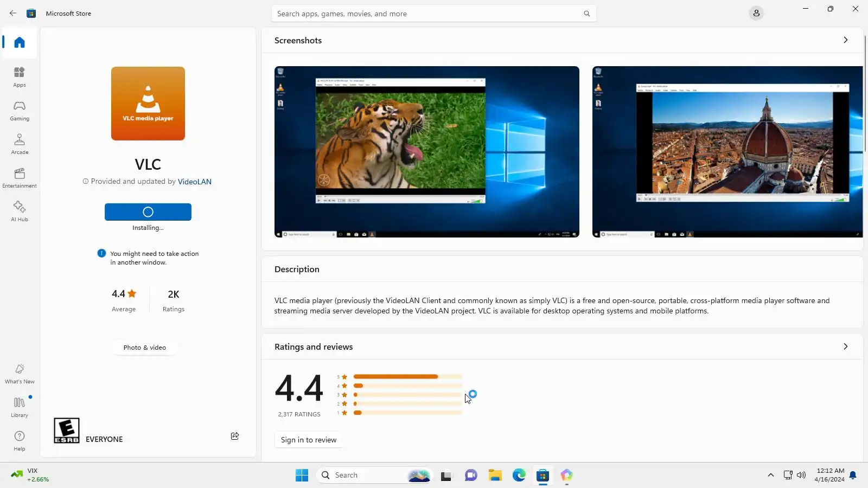Open network settings in system tray

point(788,475)
